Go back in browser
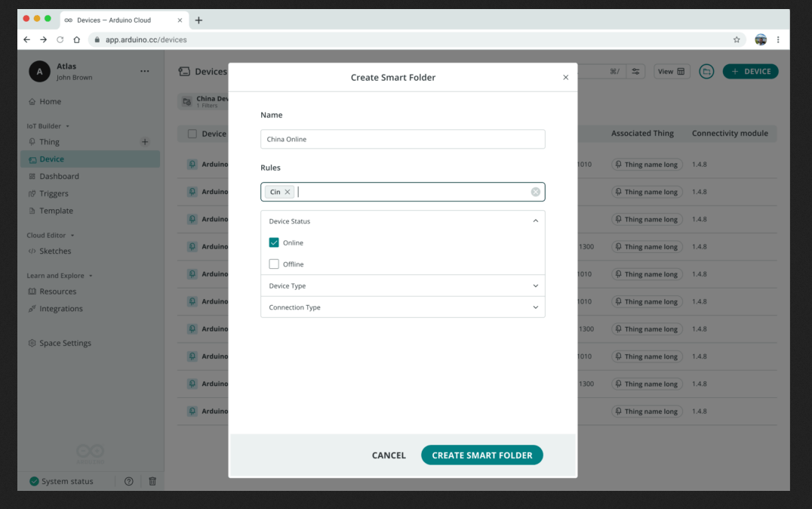The image size is (812, 509). click(x=27, y=39)
